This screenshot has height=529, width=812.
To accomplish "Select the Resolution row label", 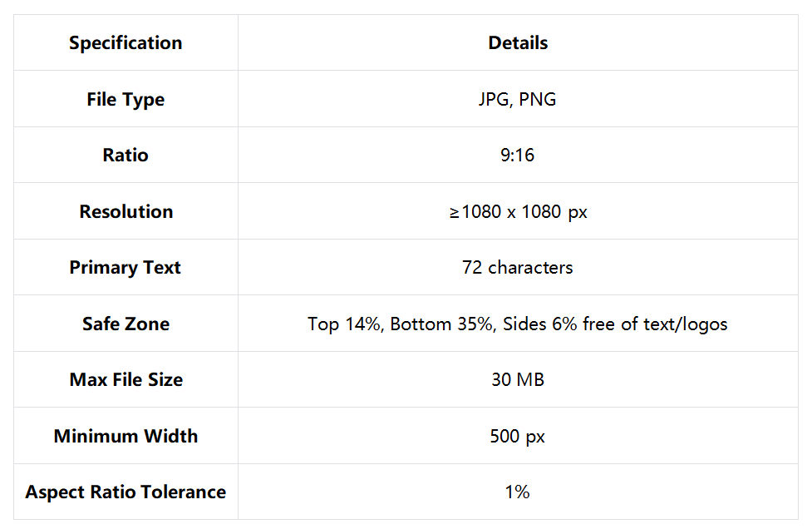I will [125, 212].
